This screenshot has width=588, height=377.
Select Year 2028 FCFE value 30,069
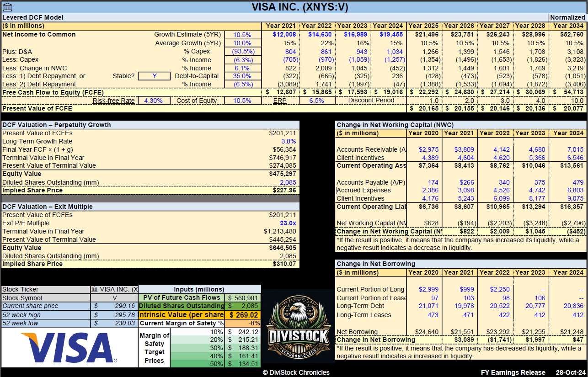point(531,92)
